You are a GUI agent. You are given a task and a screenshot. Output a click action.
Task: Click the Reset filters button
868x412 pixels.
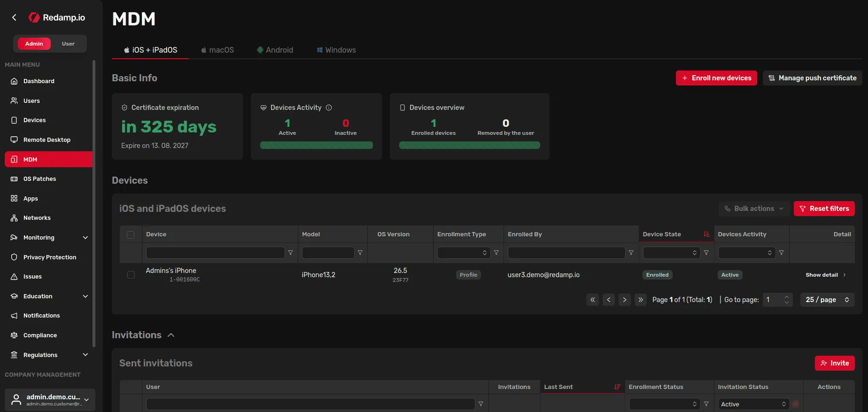(x=824, y=209)
